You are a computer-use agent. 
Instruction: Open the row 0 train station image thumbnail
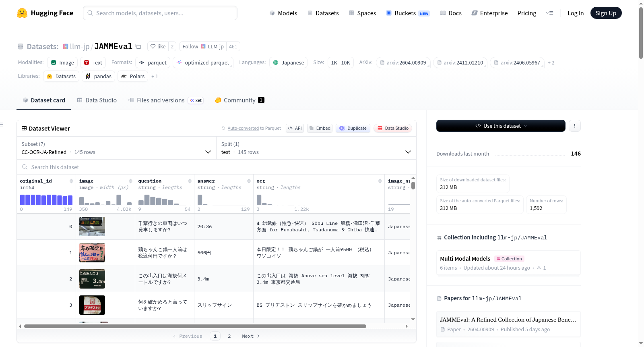[x=92, y=226]
